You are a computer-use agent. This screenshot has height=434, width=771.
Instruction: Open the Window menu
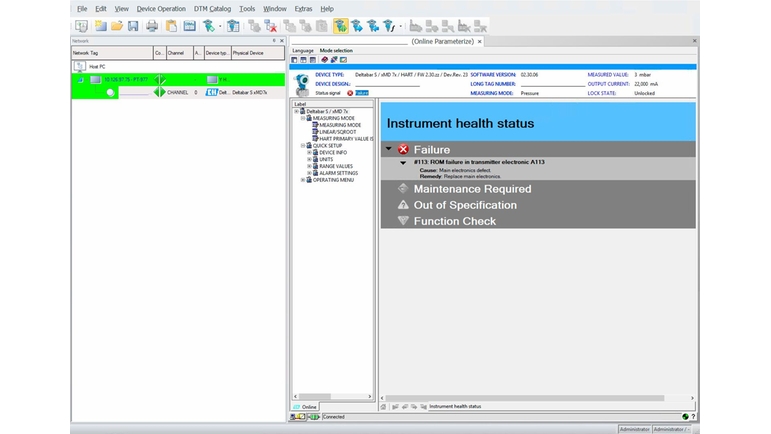[x=274, y=9]
